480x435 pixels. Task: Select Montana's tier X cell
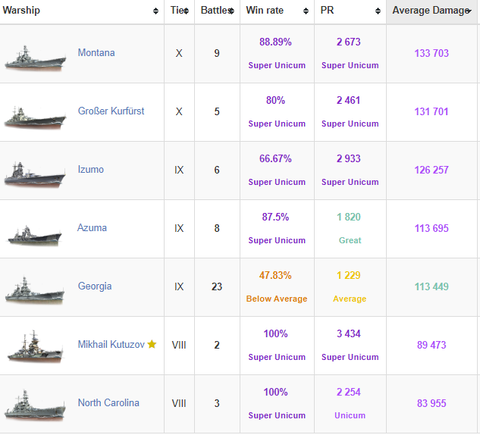click(x=179, y=53)
